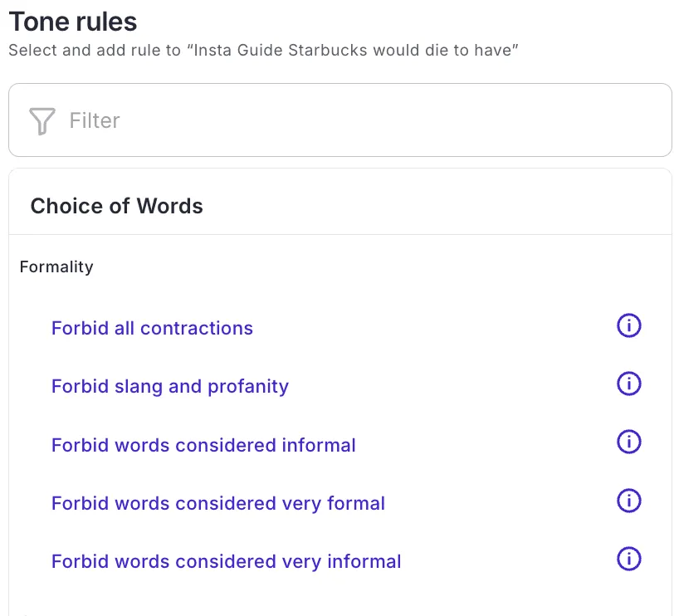Screen dimensions: 674x616
Task: Click the quoted Insta Guide Starbucks name
Action: coord(353,51)
